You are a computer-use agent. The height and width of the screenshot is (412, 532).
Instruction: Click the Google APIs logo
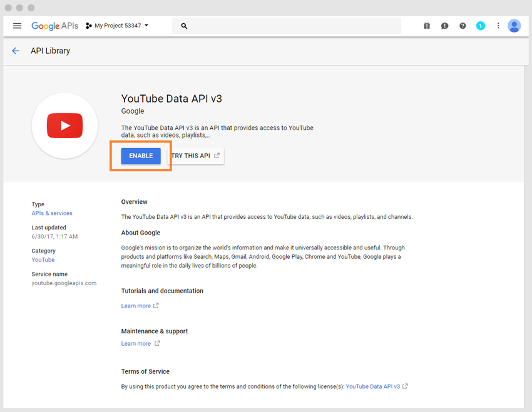[x=54, y=26]
